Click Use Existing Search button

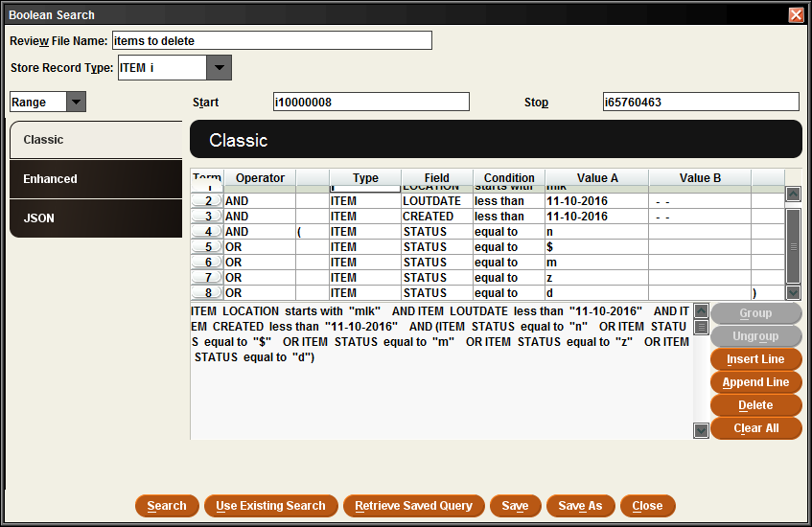point(270,506)
